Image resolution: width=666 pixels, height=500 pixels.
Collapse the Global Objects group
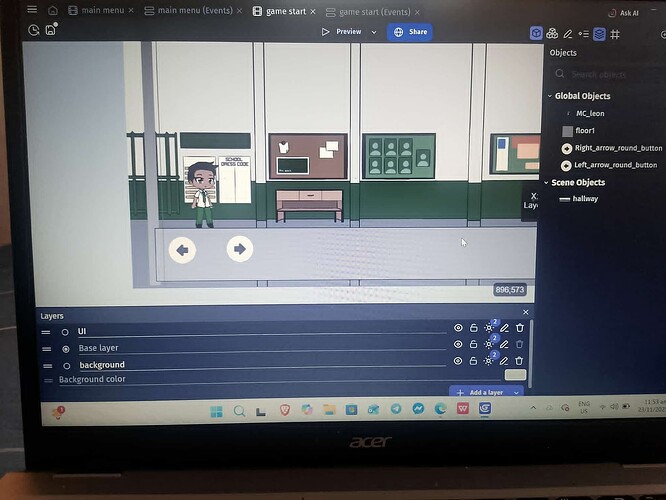pos(549,97)
